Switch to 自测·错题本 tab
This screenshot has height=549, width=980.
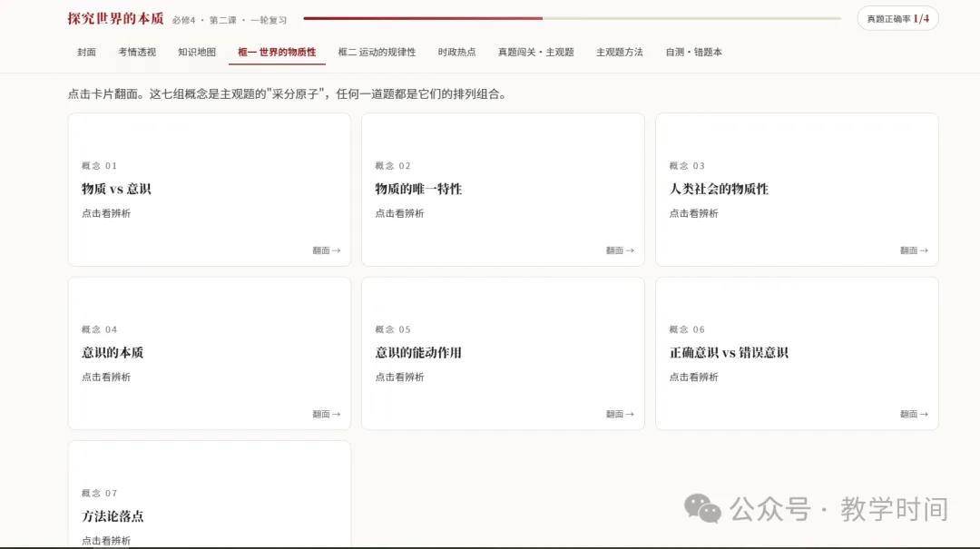click(694, 53)
